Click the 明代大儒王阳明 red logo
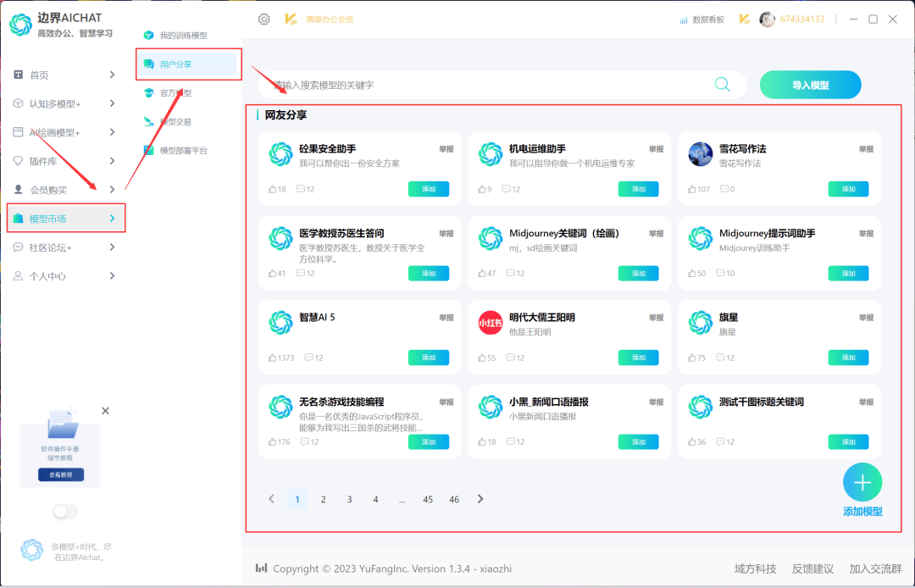 [491, 323]
